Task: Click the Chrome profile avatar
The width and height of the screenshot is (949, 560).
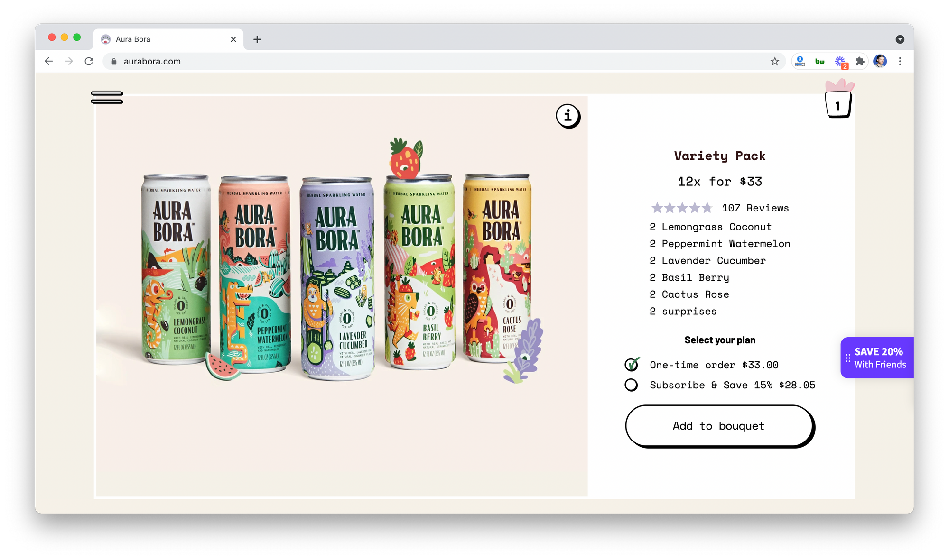Action: tap(880, 61)
